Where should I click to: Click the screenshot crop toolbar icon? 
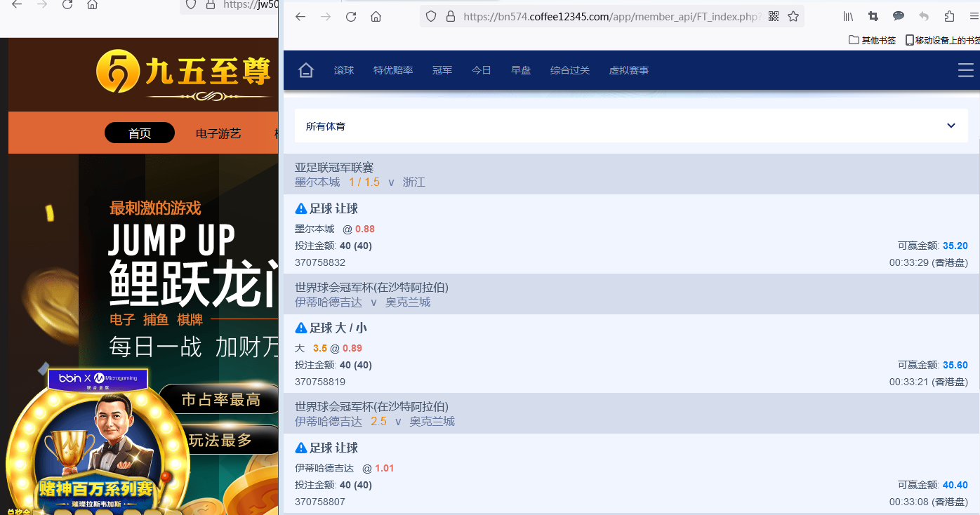tap(873, 17)
